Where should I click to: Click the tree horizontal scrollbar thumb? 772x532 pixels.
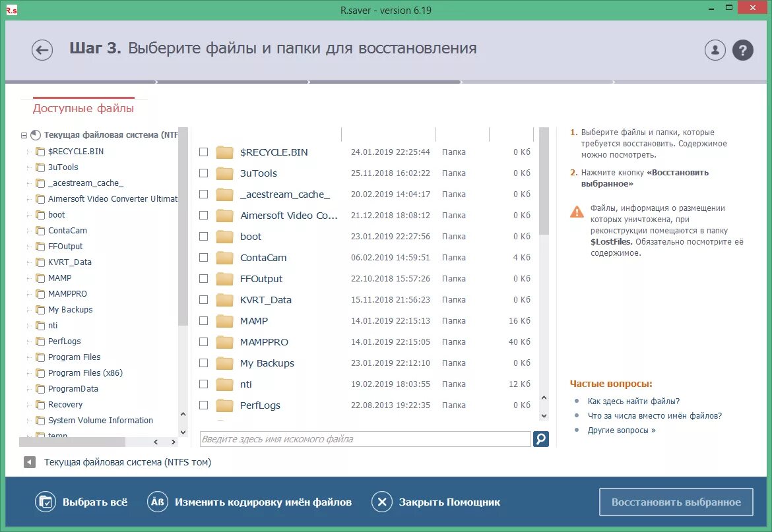click(72, 442)
